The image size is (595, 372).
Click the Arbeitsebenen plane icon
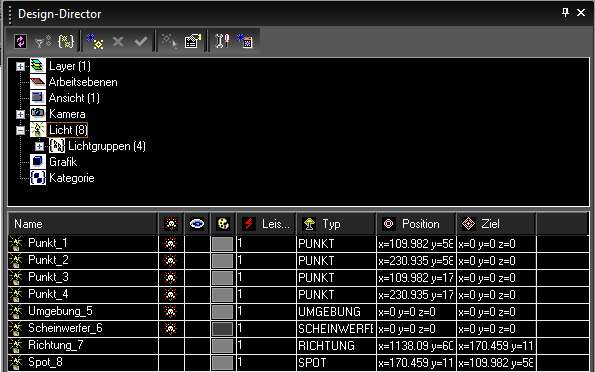click(x=38, y=82)
